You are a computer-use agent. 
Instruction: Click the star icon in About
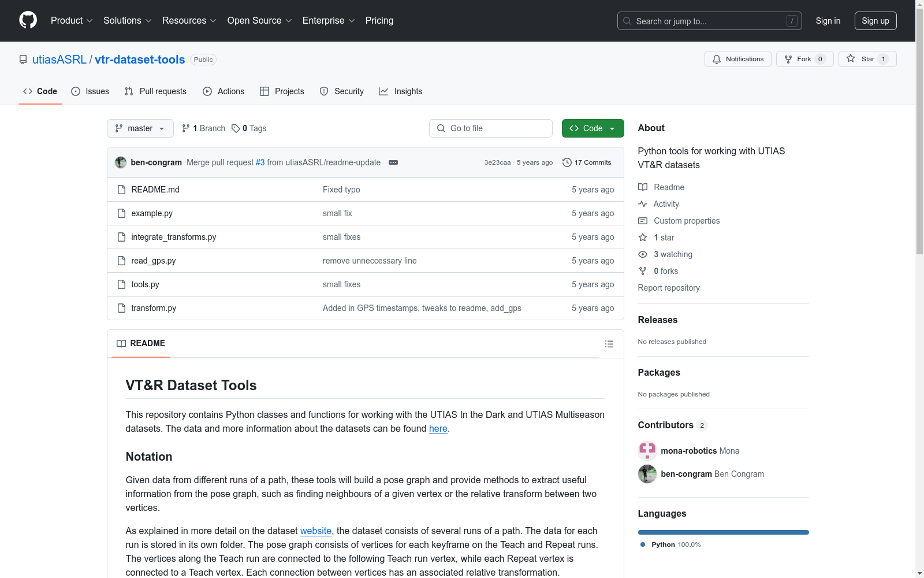point(643,238)
